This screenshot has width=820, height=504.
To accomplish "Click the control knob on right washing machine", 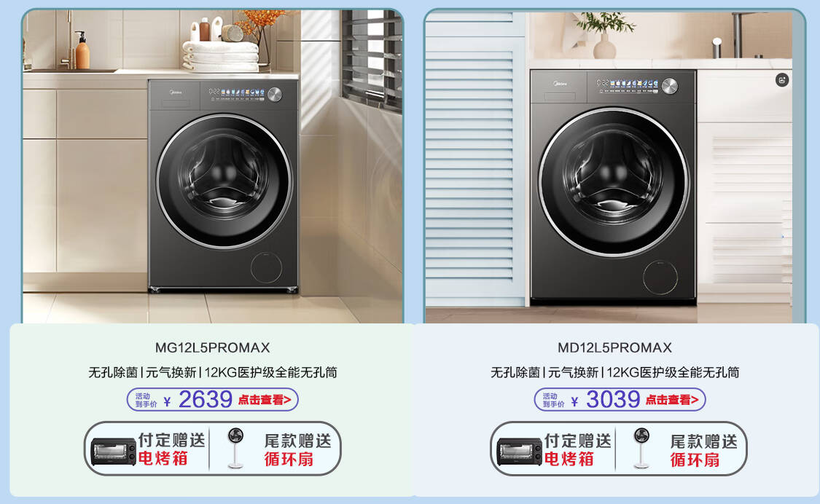I will (669, 86).
